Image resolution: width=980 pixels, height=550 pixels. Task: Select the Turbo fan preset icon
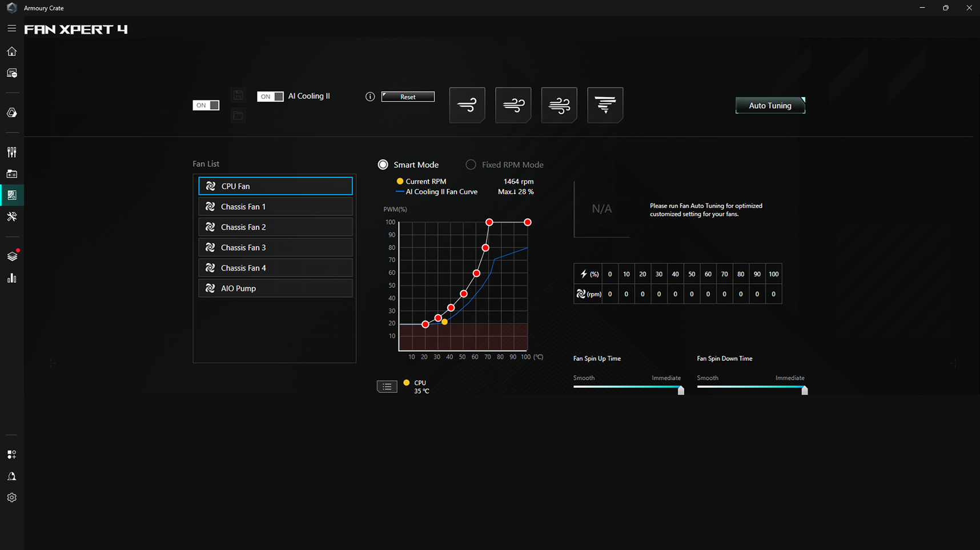tap(559, 105)
